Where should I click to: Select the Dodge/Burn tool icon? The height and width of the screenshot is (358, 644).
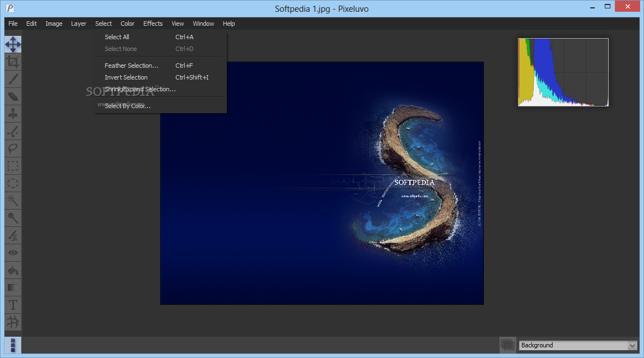click(x=13, y=218)
